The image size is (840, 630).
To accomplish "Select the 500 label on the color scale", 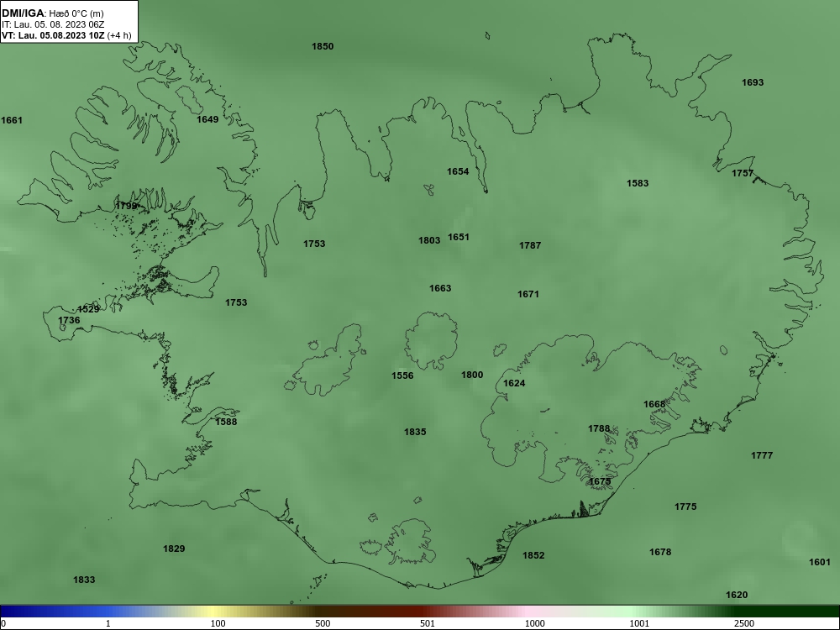I will [323, 623].
